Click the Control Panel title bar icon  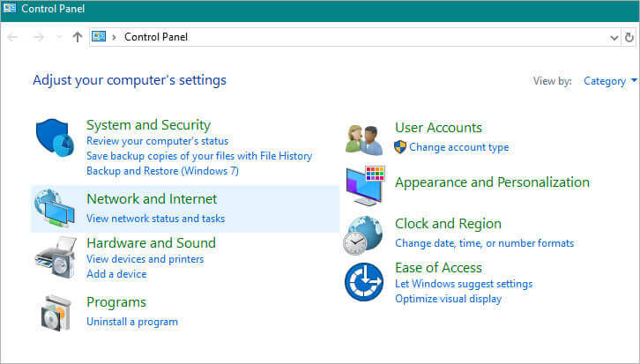[10, 8]
